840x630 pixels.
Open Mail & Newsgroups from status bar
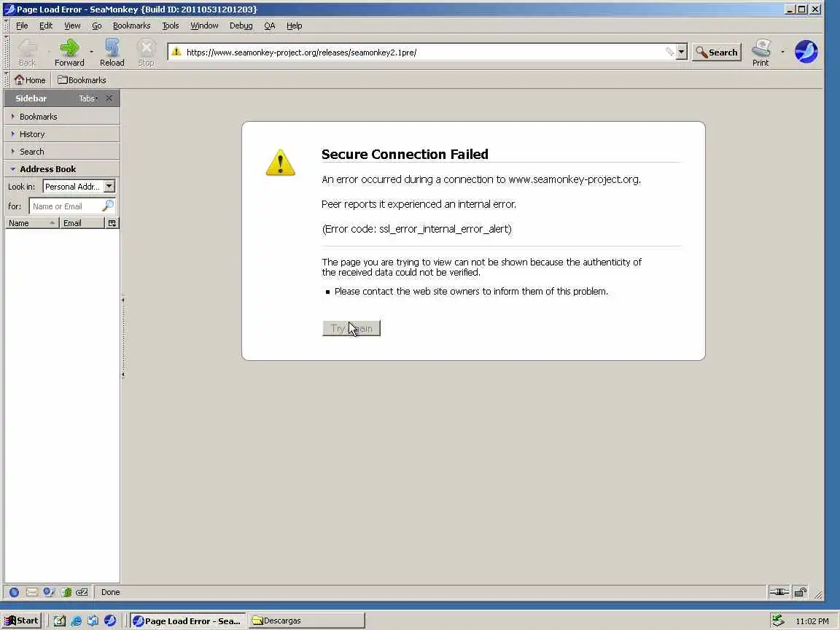(x=31, y=592)
